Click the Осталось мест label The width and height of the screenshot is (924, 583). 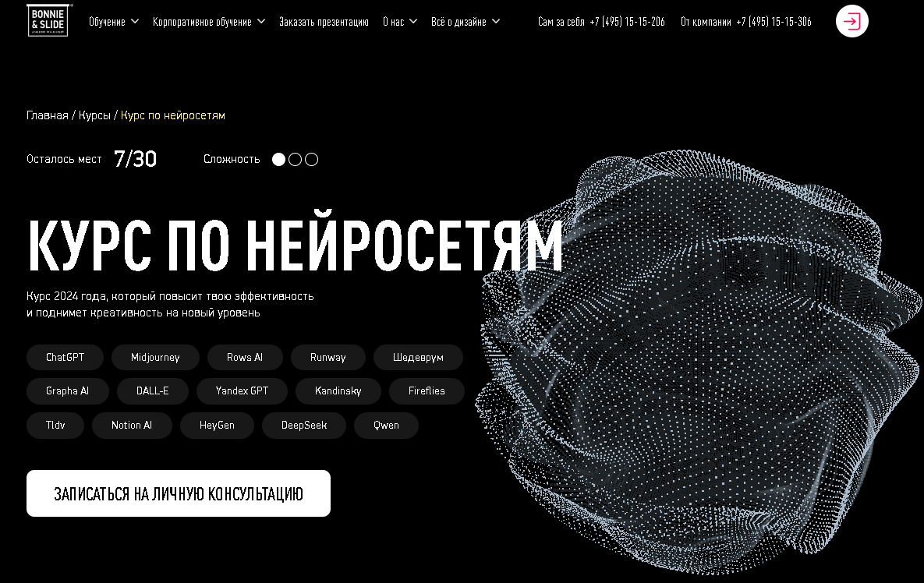(64, 159)
